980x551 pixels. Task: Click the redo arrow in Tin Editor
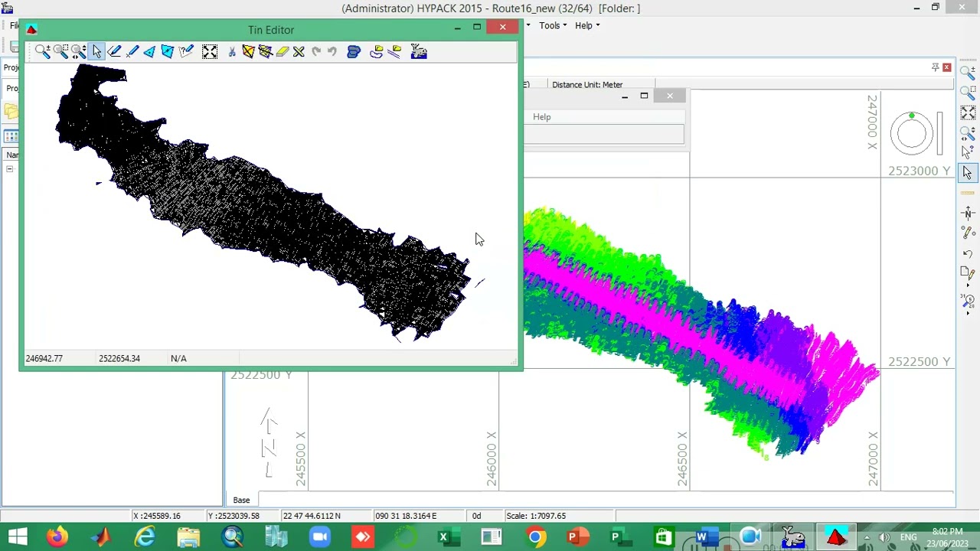click(315, 51)
